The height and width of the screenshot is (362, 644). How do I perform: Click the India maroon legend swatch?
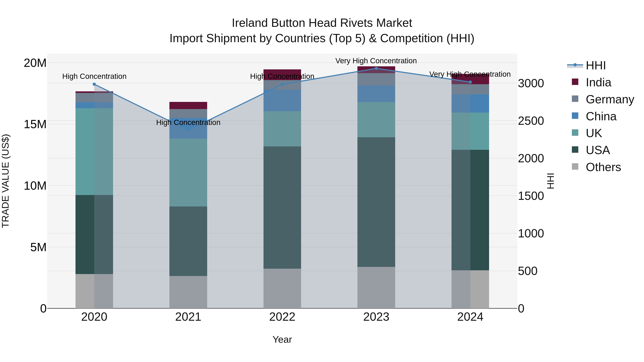(x=575, y=82)
